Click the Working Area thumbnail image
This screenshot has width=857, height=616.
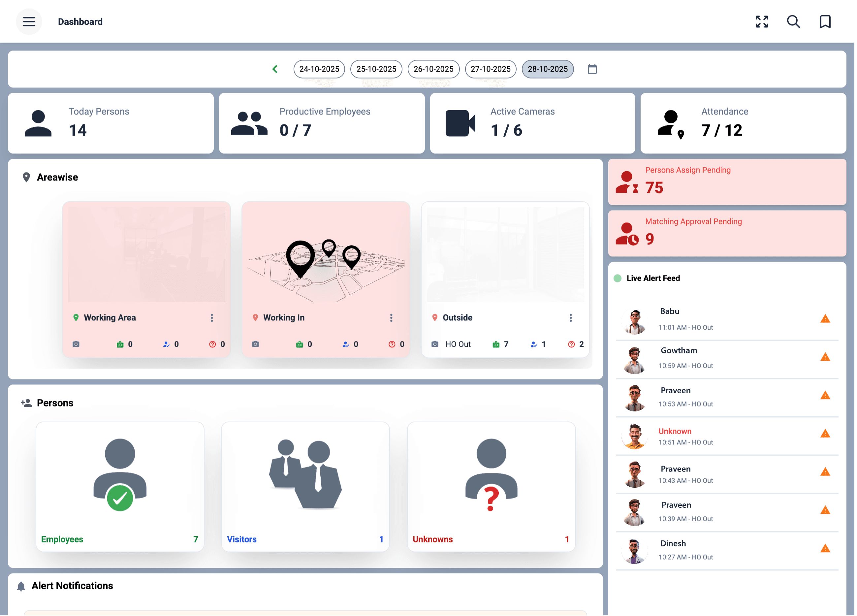tap(147, 255)
